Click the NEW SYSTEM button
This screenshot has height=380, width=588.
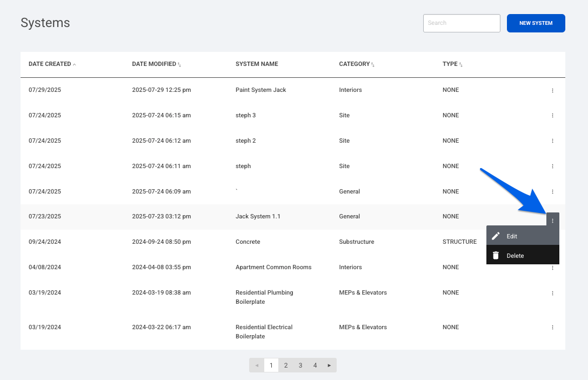tap(536, 23)
